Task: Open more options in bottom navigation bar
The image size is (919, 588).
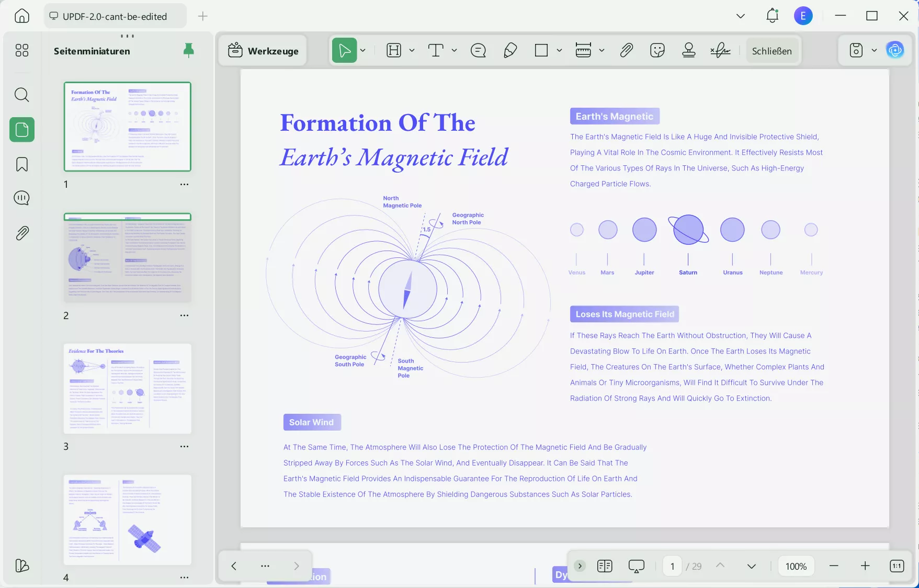Action: tap(265, 566)
